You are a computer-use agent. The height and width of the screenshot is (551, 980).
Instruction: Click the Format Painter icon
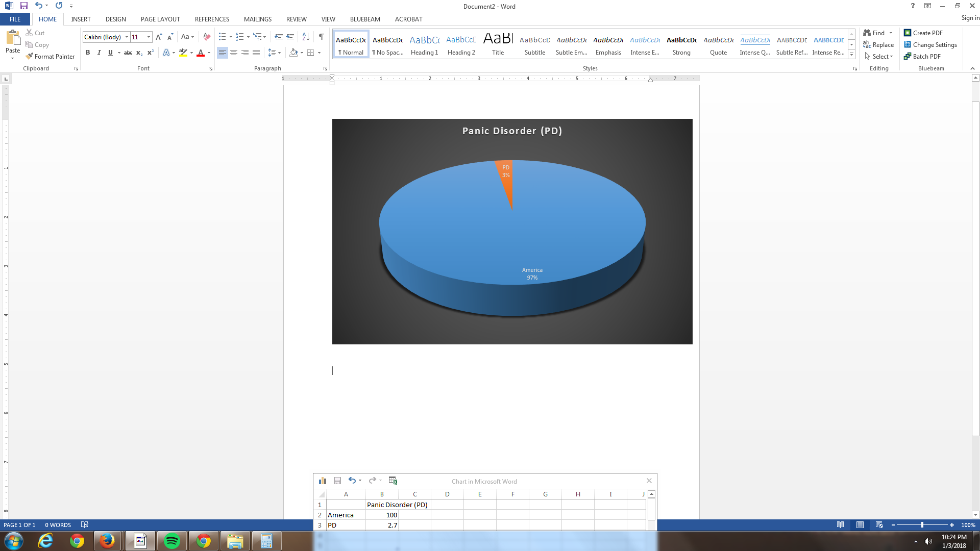(30, 56)
